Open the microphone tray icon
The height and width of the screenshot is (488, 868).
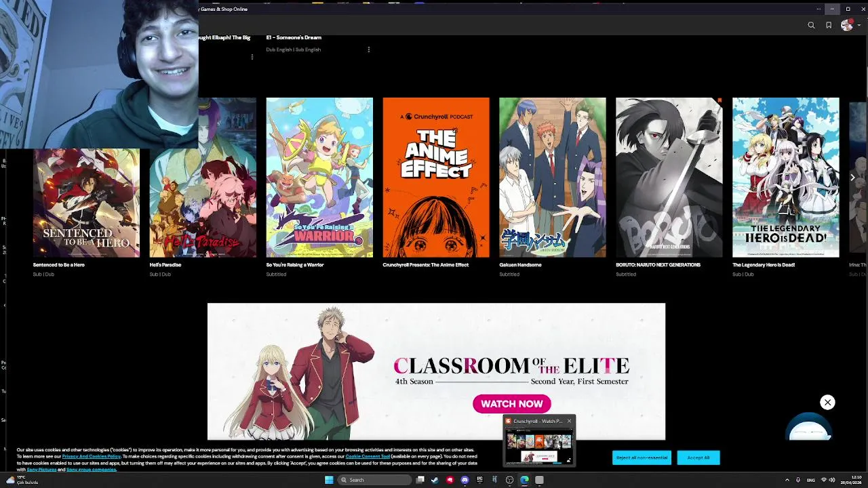click(x=798, y=480)
